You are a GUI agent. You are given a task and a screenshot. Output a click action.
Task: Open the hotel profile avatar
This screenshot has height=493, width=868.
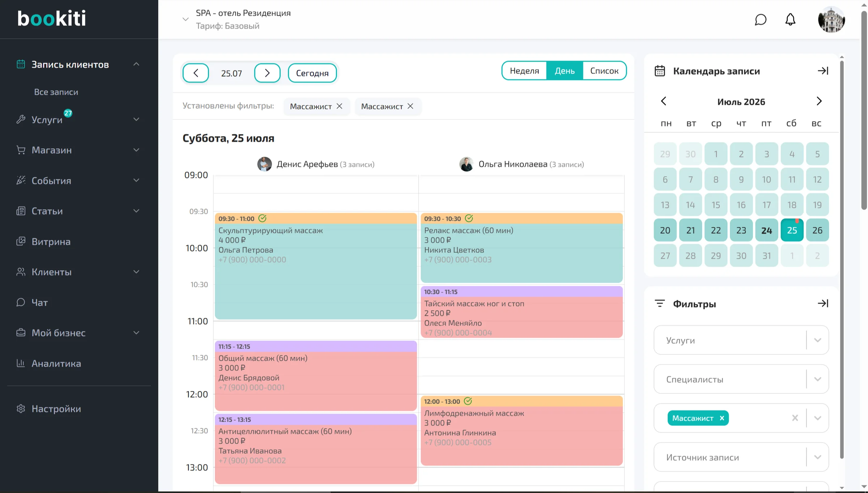click(x=831, y=20)
